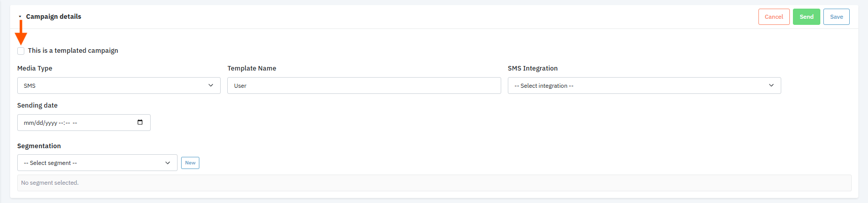The image size is (868, 203).
Task: Click the Segmentation heading
Action: (x=39, y=146)
